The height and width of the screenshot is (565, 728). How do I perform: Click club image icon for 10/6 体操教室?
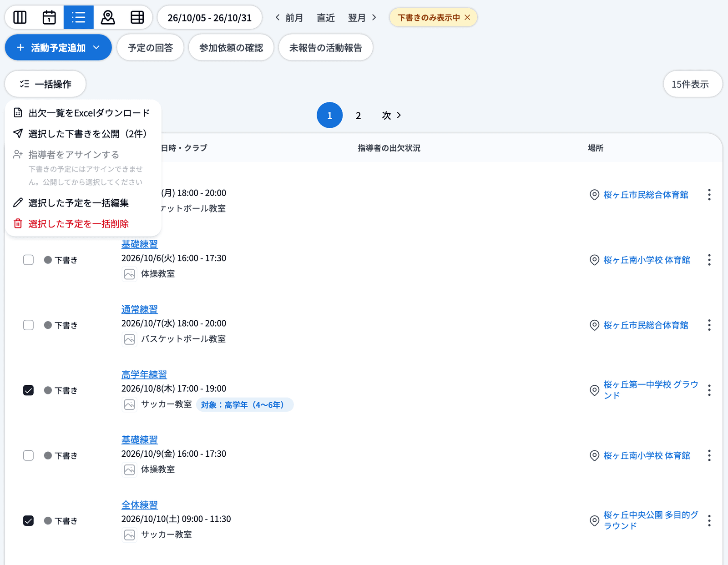click(x=129, y=274)
